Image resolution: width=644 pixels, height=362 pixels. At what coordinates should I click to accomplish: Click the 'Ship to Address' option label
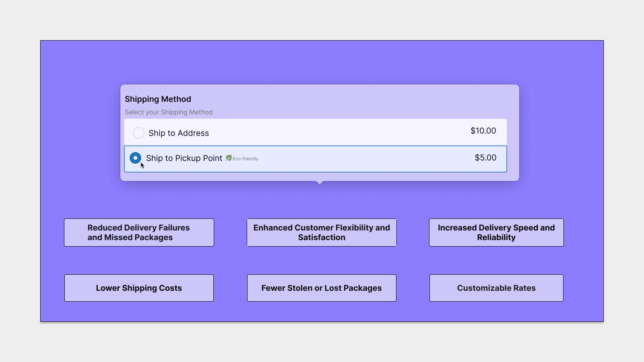[x=179, y=133]
